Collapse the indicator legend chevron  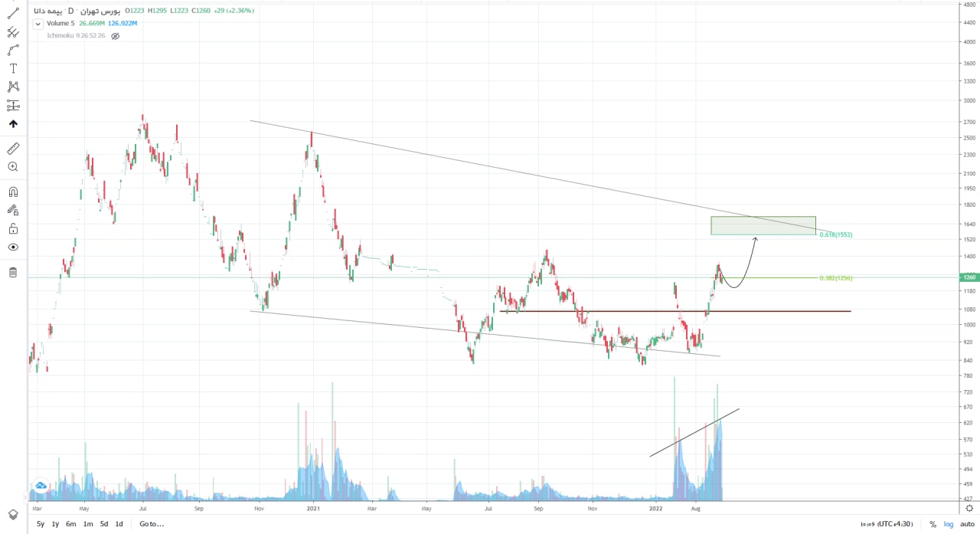coord(38,24)
